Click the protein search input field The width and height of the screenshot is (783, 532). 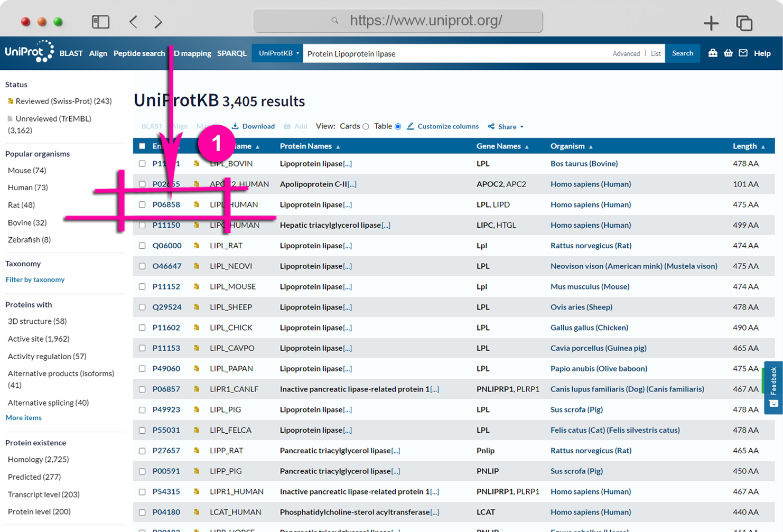pos(457,53)
